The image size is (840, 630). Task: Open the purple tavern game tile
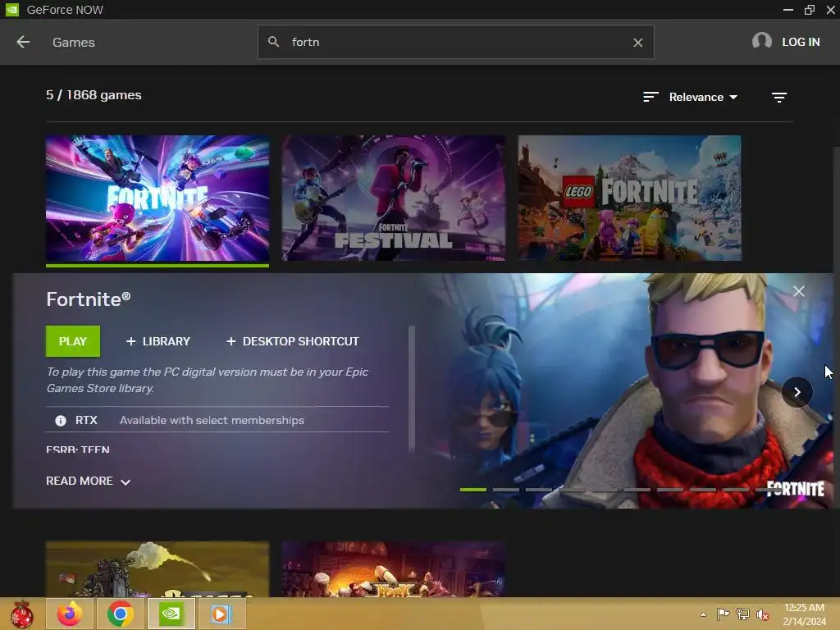pos(394,569)
